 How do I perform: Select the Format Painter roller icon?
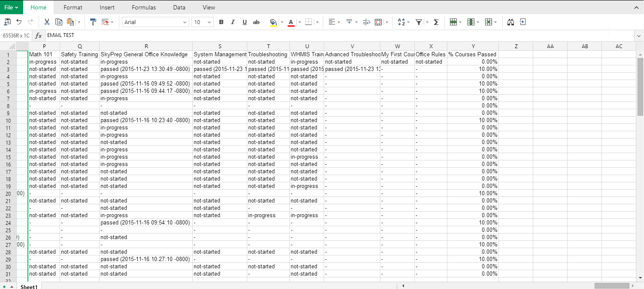(93, 22)
